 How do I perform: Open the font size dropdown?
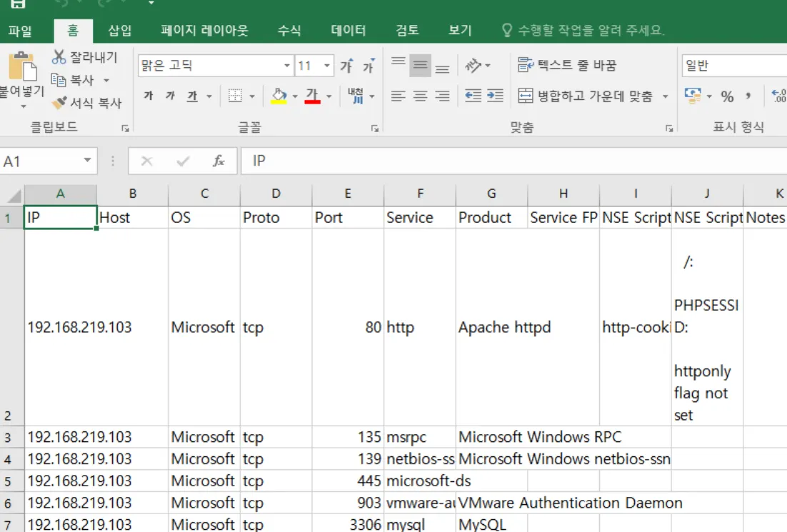point(327,66)
